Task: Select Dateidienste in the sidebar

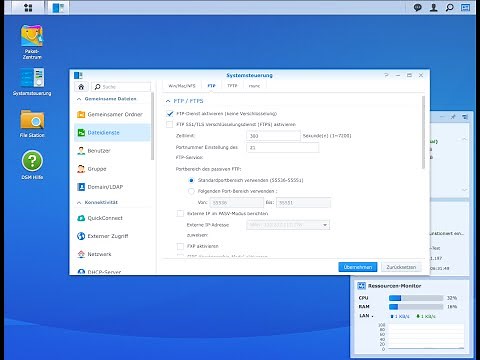Action: (113, 132)
